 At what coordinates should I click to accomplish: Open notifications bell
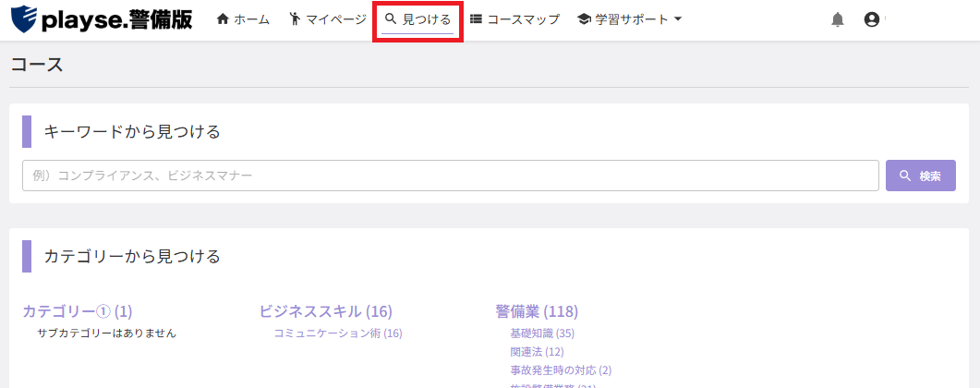pos(838,20)
